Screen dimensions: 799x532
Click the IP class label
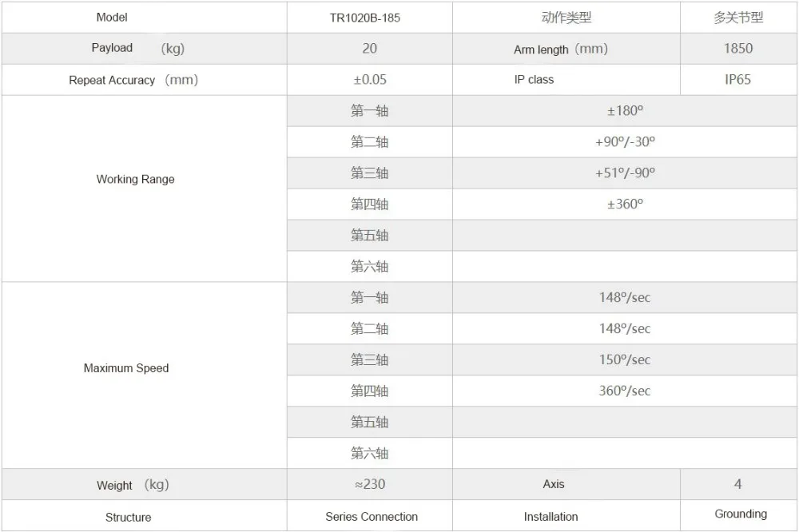(534, 80)
